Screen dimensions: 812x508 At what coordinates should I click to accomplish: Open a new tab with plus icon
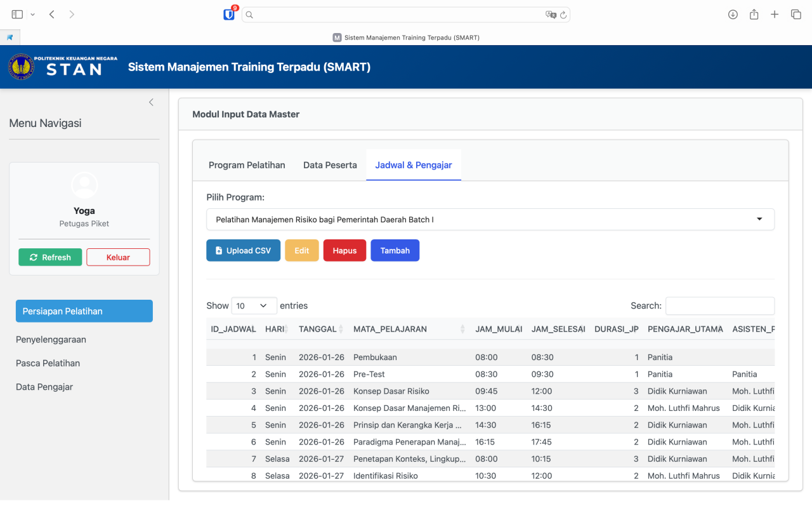click(x=775, y=14)
